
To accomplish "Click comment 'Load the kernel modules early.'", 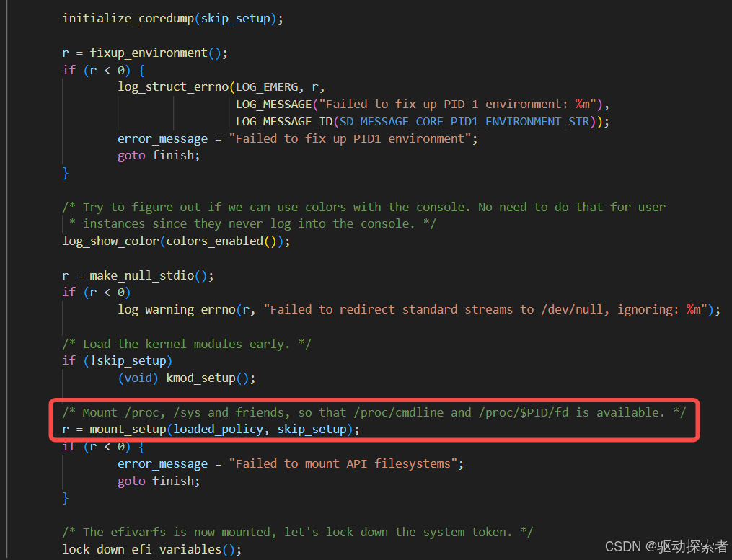I will coord(187,345).
